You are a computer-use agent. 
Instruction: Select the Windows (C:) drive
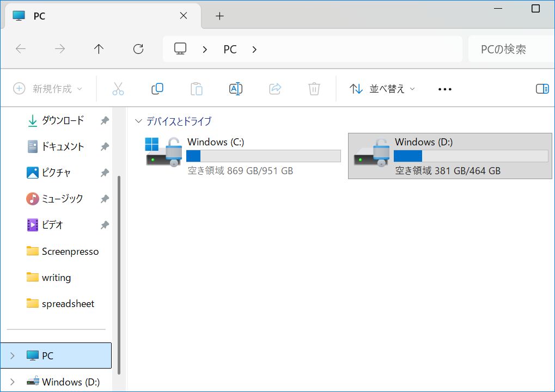tap(242, 156)
